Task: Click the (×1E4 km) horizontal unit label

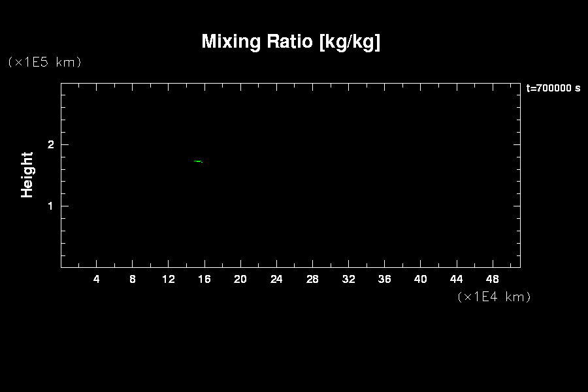Action: pos(494,297)
